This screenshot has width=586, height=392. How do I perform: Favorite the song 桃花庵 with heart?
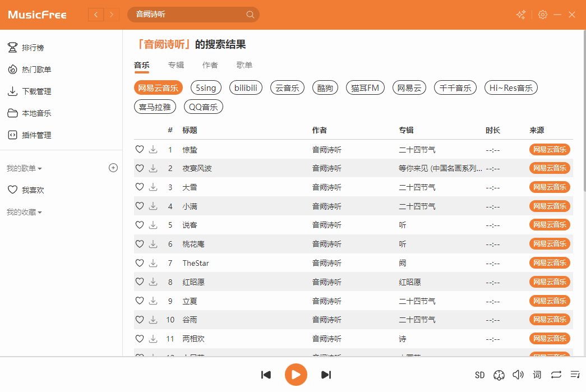pos(140,244)
